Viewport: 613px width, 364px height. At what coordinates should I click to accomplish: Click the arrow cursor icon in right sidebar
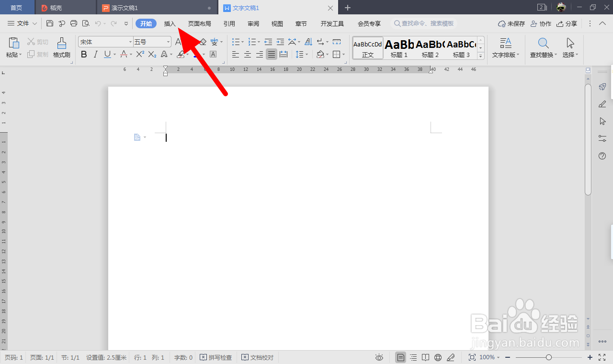[x=602, y=121]
